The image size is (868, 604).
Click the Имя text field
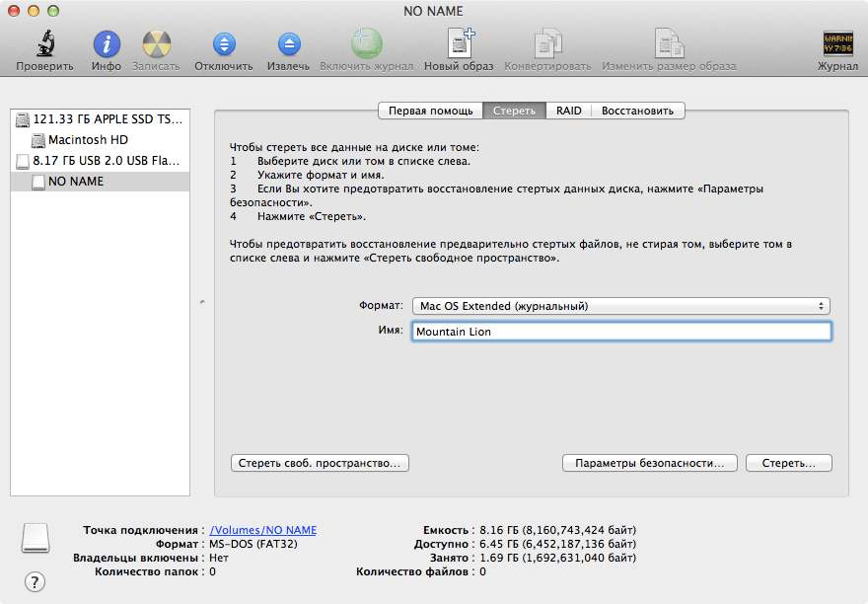[620, 332]
